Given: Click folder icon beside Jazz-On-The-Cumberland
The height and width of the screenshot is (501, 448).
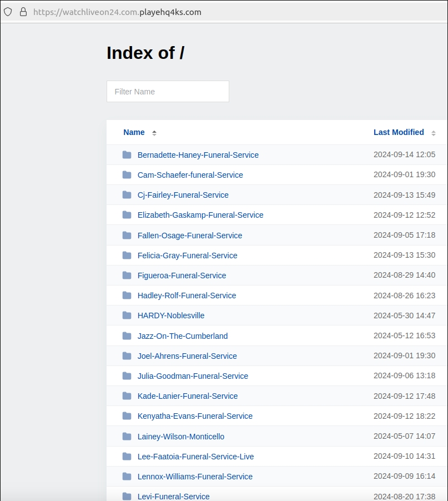Looking at the screenshot, I should [127, 336].
